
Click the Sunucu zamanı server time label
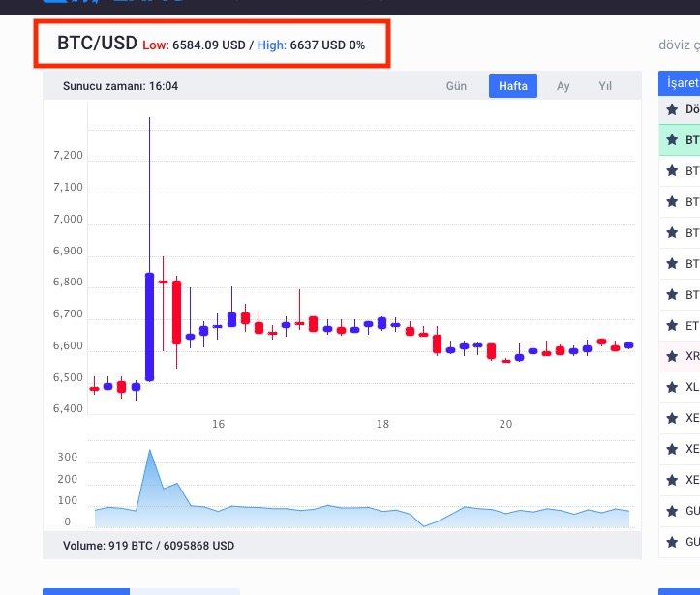[x=120, y=86]
